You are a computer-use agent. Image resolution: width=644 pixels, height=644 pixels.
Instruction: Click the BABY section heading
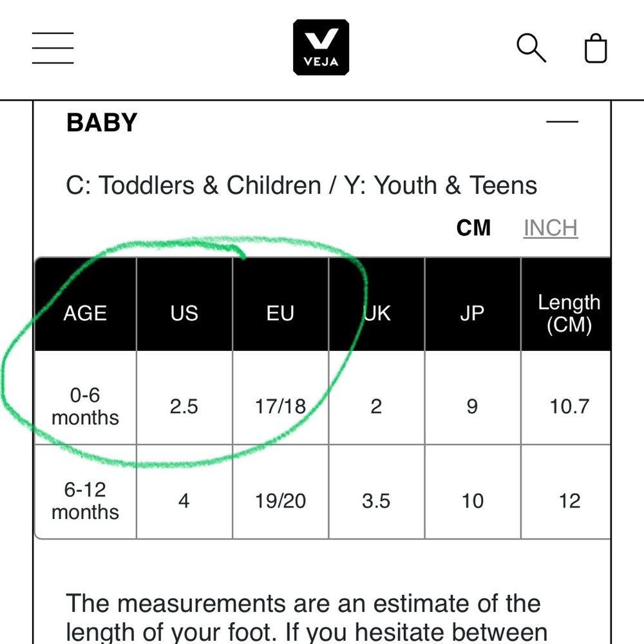tap(102, 122)
